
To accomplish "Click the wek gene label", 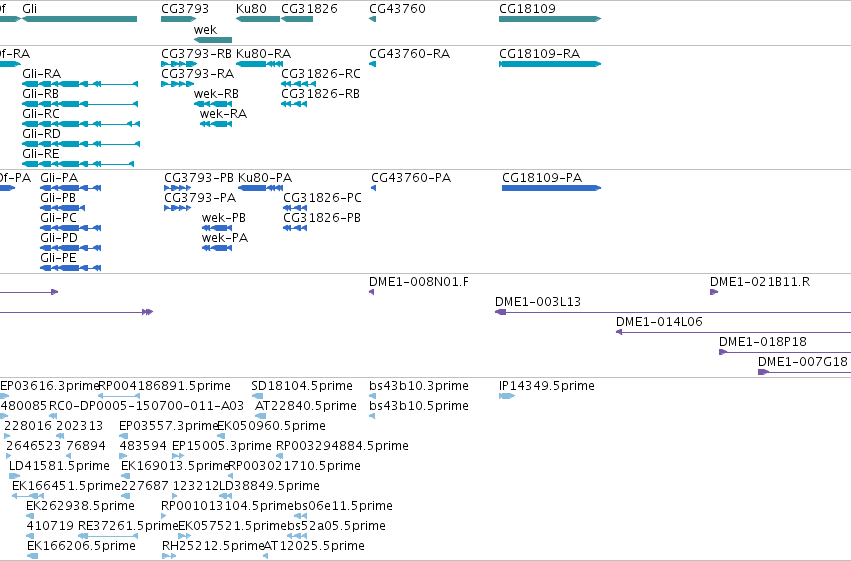I will pyautogui.click(x=205, y=29).
